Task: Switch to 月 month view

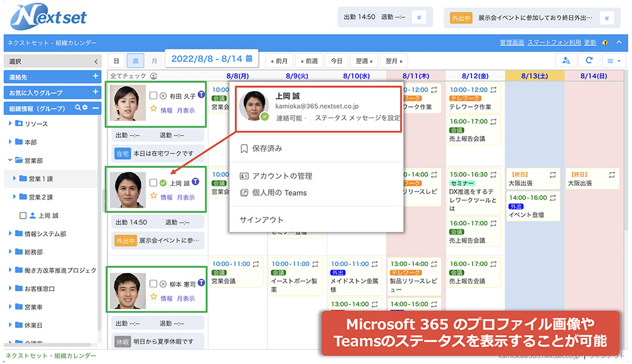Action: 154,61
